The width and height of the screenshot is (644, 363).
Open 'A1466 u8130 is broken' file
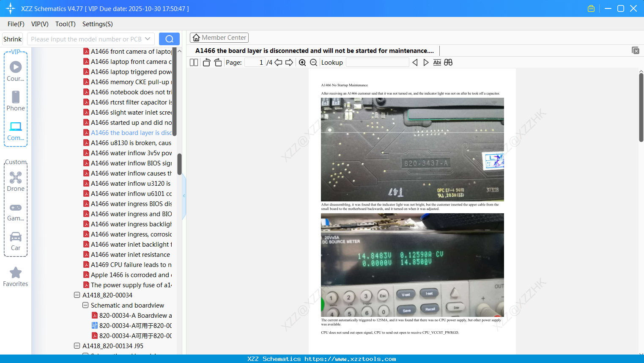(131, 143)
